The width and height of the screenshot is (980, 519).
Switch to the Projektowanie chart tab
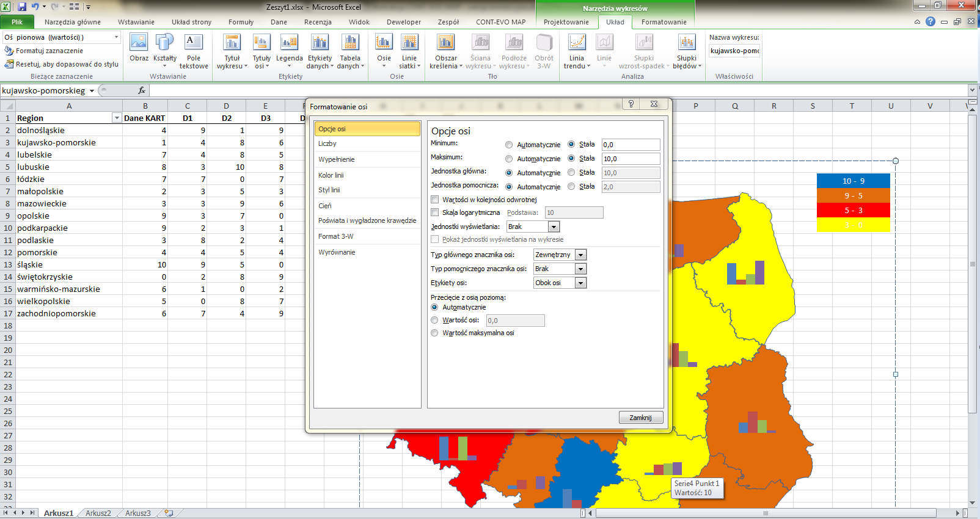coord(566,22)
